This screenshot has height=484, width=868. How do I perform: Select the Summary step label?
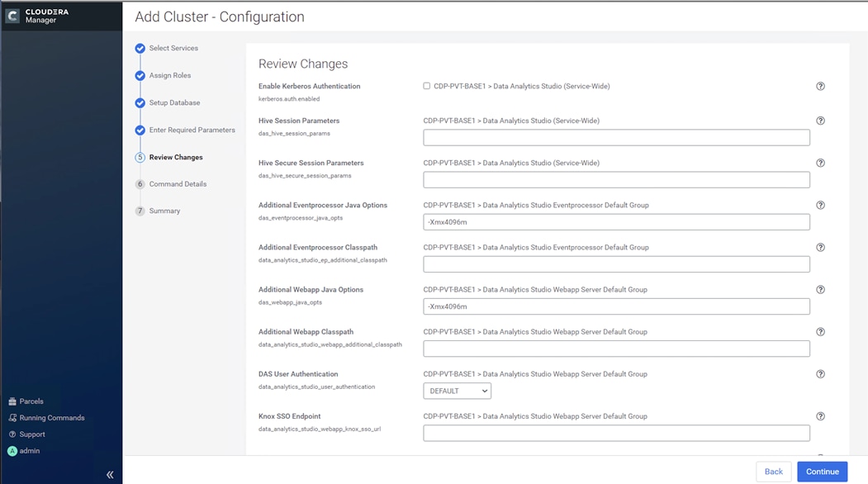[164, 211]
